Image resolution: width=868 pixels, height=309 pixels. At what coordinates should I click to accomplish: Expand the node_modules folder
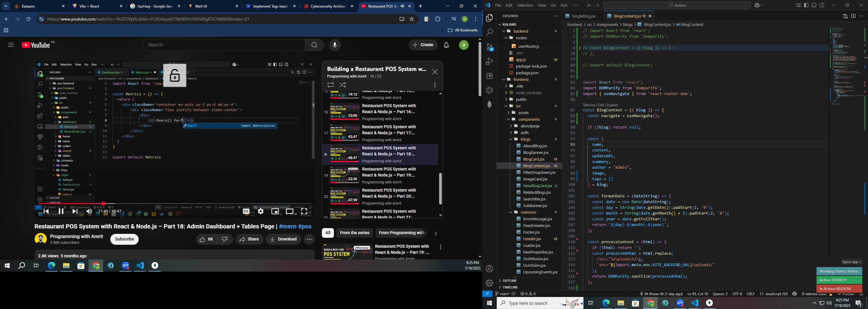coord(506,93)
